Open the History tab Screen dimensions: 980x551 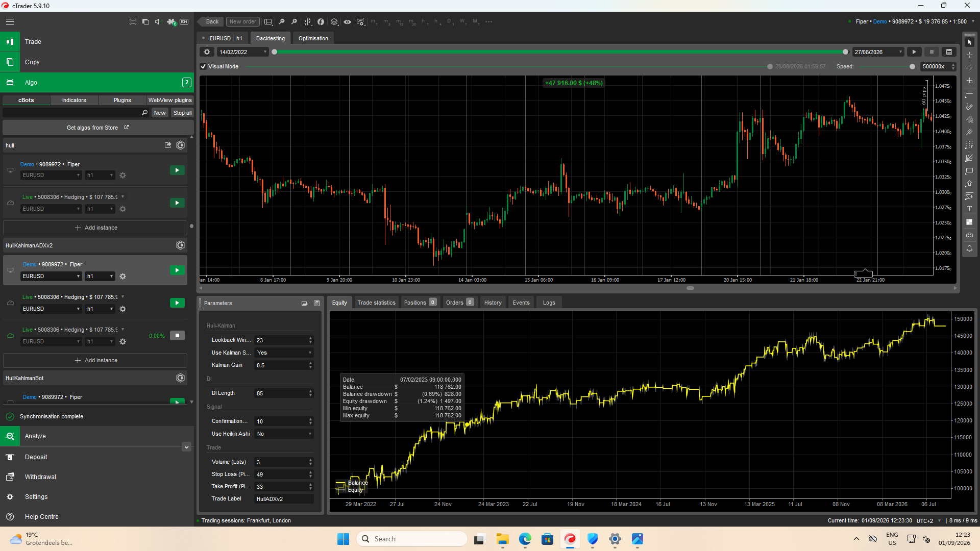click(493, 303)
